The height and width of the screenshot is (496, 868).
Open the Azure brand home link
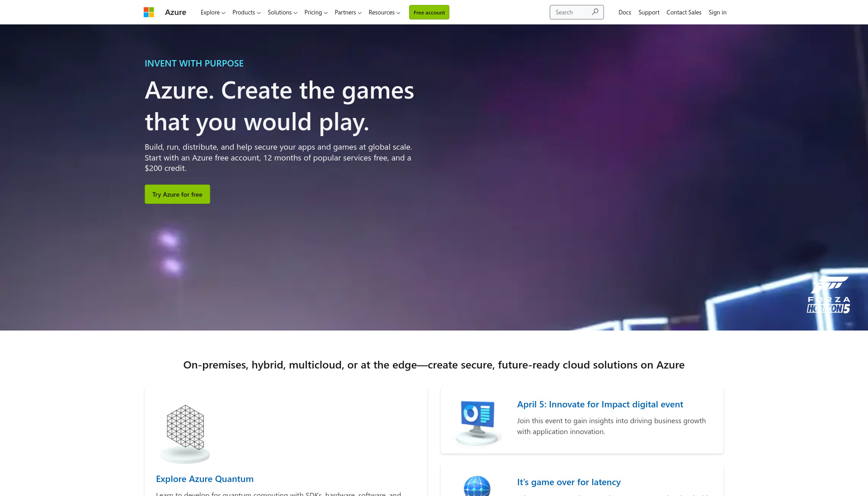pyautogui.click(x=175, y=12)
